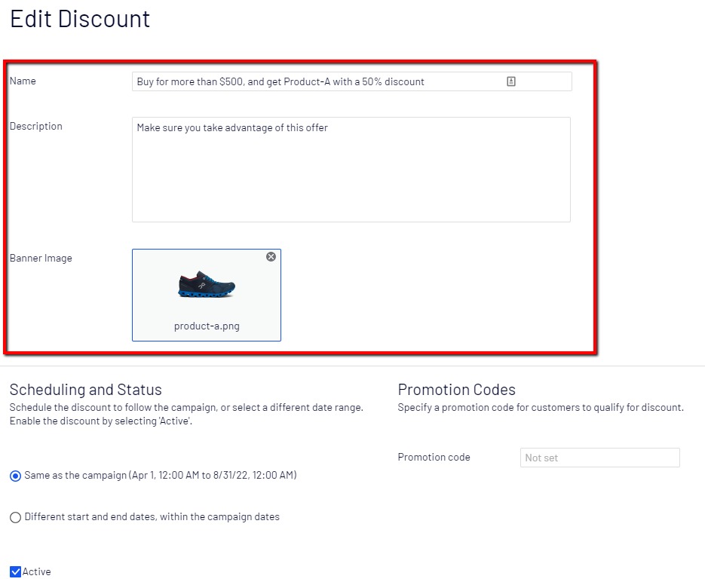Click the 'Specify a promotion code' help text
The image size is (705, 588).
point(540,408)
